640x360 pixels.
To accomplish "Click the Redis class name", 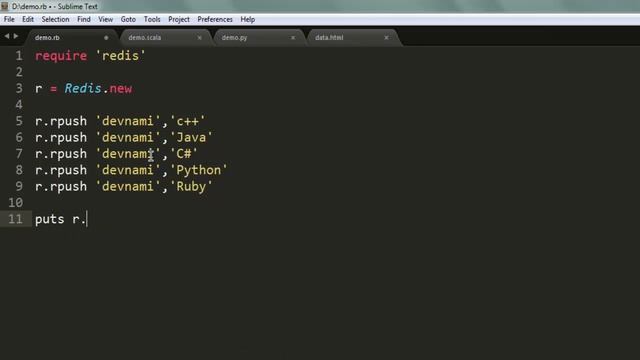I will [83, 88].
